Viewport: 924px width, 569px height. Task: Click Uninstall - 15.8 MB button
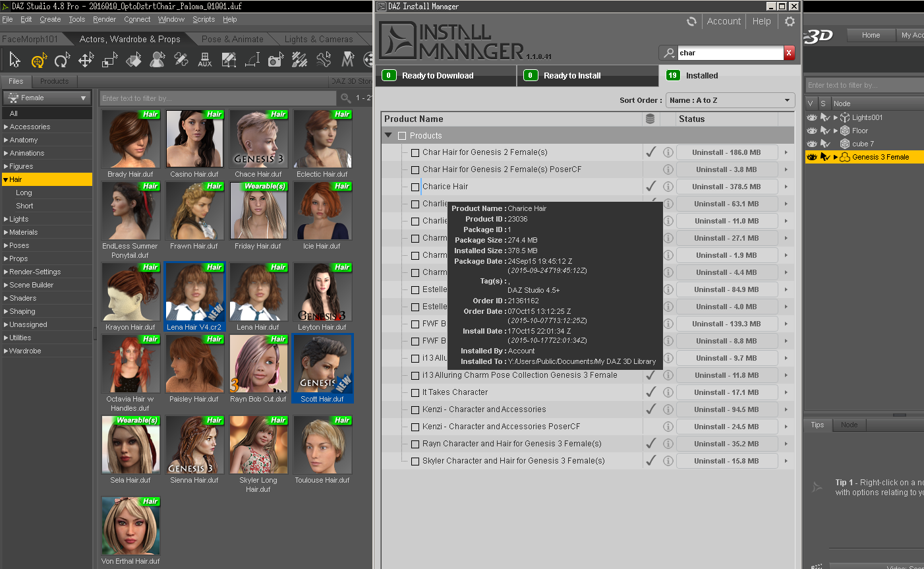click(x=726, y=461)
